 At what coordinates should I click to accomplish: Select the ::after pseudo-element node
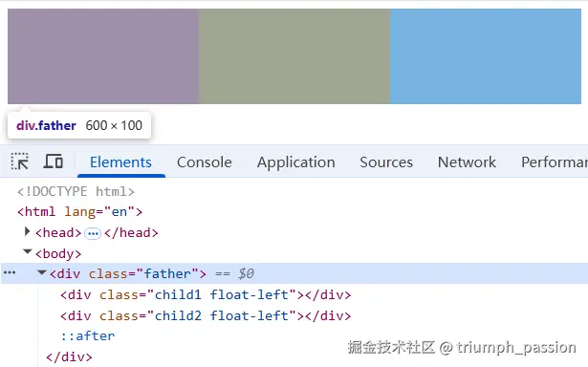click(88, 335)
